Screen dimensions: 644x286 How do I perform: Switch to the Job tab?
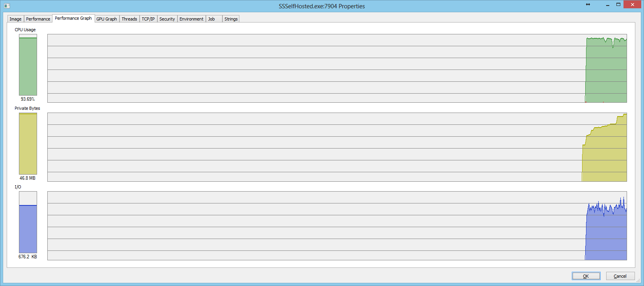click(212, 19)
